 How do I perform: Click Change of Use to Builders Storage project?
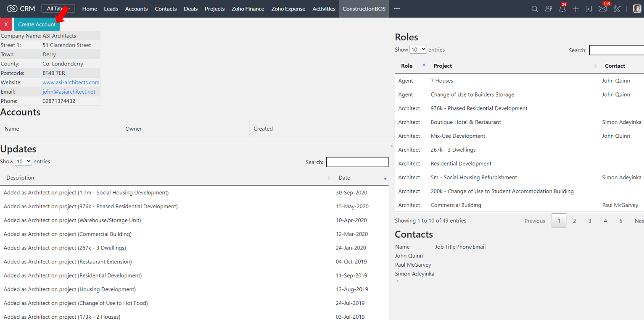(x=472, y=94)
